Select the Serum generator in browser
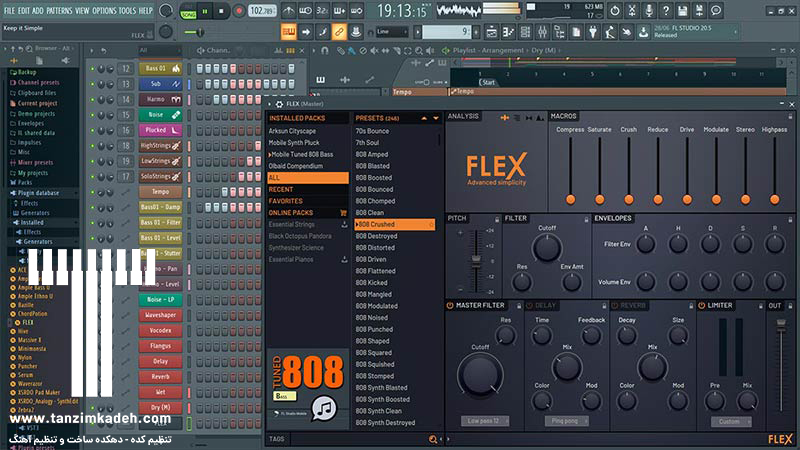 click(x=26, y=374)
